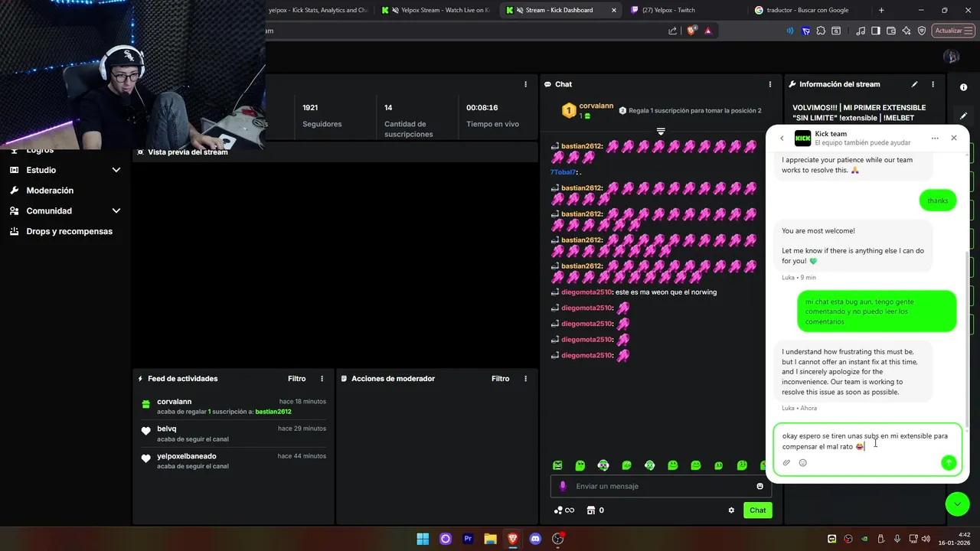980x551 pixels.
Task: Close the Kick team support widget
Action: (953, 138)
